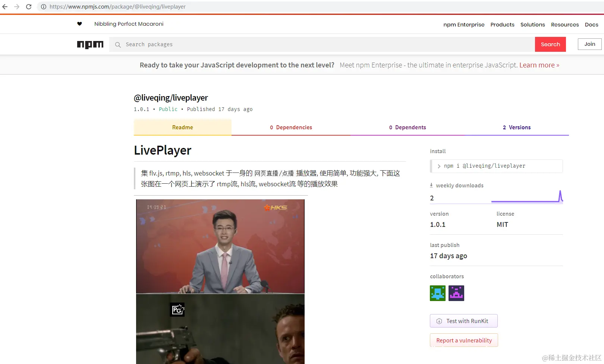Click the weekly downloads arrow icon
The width and height of the screenshot is (604, 364).
coord(431,185)
